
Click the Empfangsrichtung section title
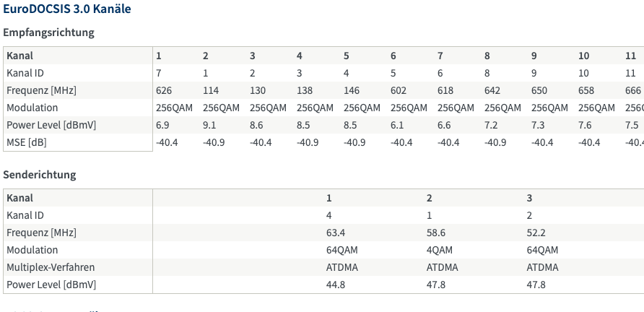tap(48, 32)
